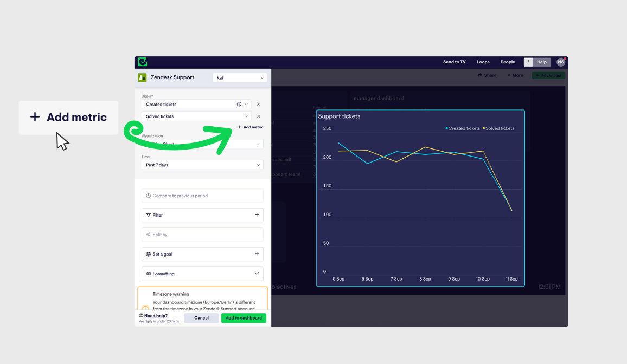
Task: Click the Created tickets legend entry
Action: coord(463,128)
